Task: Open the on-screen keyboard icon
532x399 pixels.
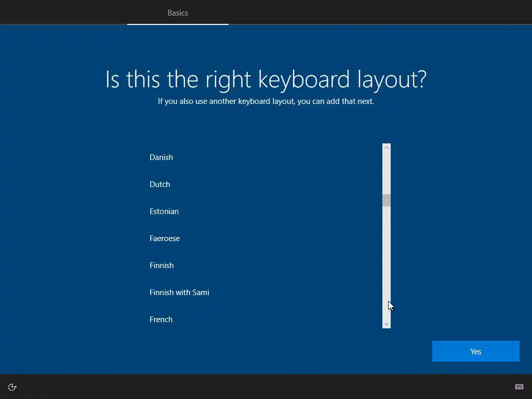Action: pyautogui.click(x=519, y=387)
